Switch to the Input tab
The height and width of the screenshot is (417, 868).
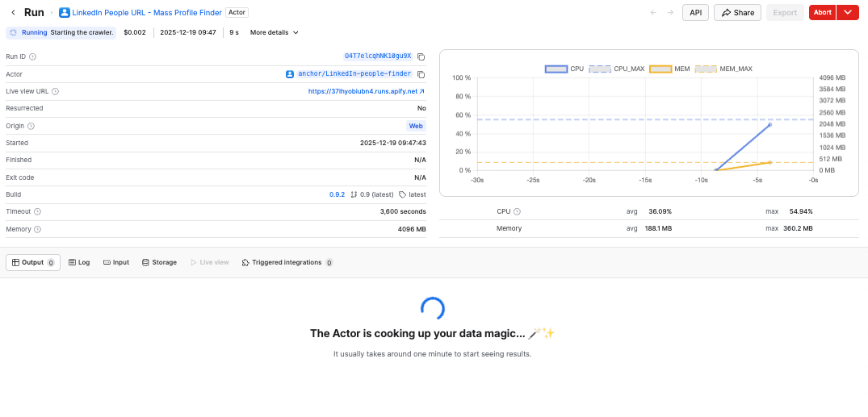(116, 263)
